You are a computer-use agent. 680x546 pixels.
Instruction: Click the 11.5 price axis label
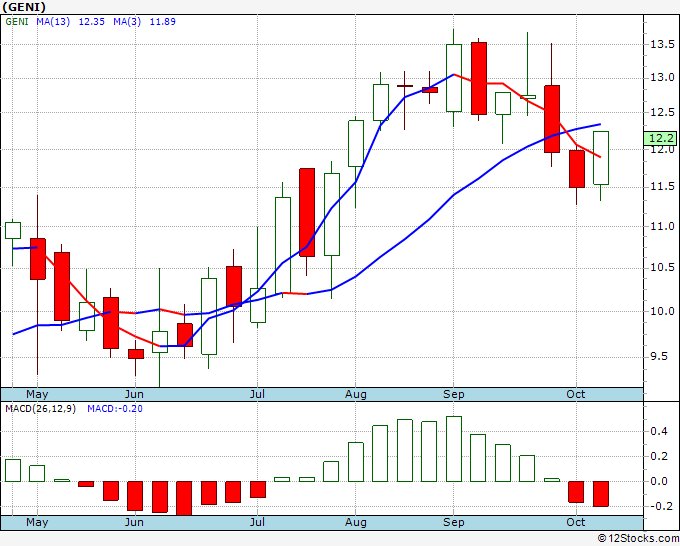(x=662, y=187)
